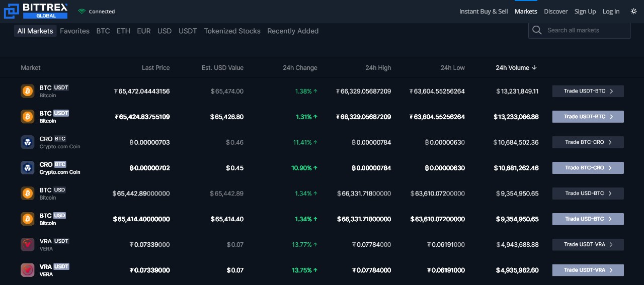
Task: Click the 13.77% 24h change value
Action: [x=305, y=245]
